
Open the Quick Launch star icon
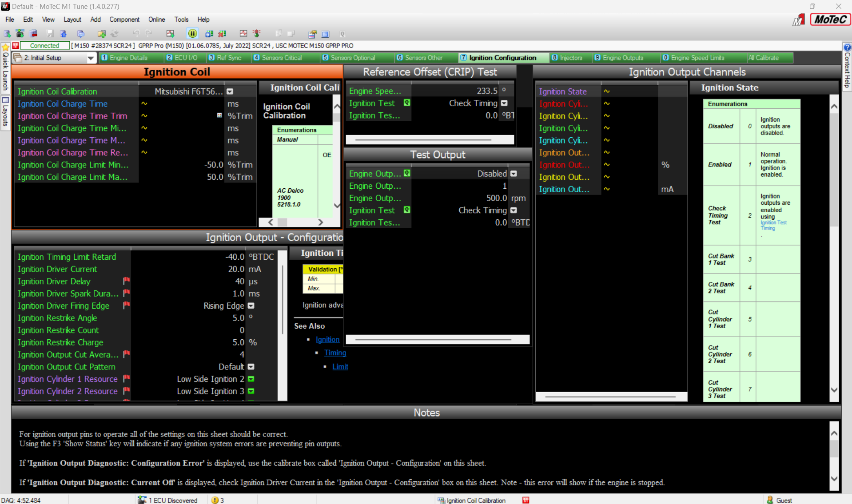coord(5,47)
